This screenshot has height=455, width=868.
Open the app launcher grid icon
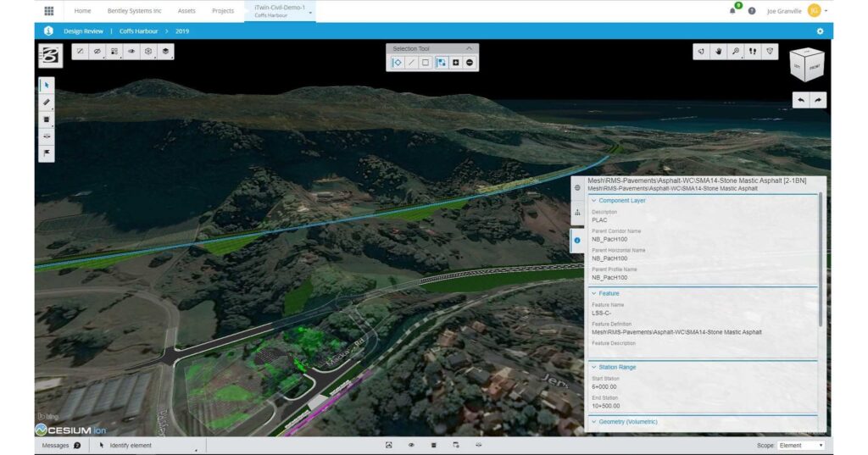(x=48, y=10)
